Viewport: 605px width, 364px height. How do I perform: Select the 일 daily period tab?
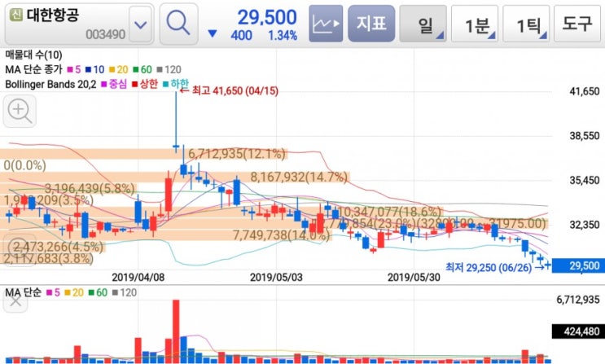click(x=423, y=24)
